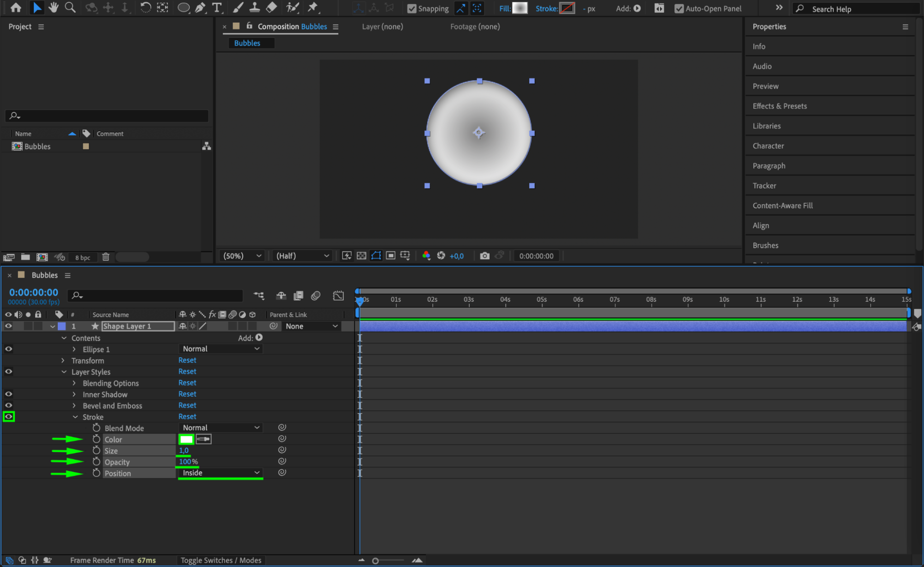This screenshot has width=924, height=567.
Task: Click the snapshot camera icon
Action: pyautogui.click(x=484, y=256)
